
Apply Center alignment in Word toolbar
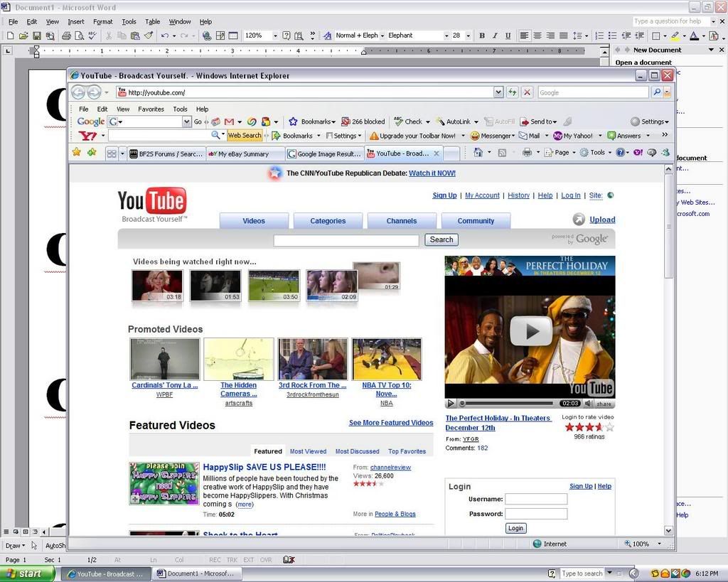pos(537,36)
